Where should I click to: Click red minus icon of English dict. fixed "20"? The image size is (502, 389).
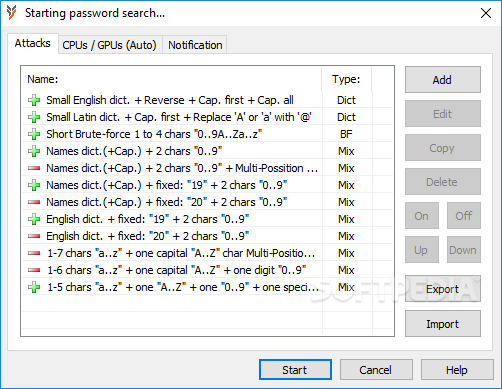pos(34,236)
